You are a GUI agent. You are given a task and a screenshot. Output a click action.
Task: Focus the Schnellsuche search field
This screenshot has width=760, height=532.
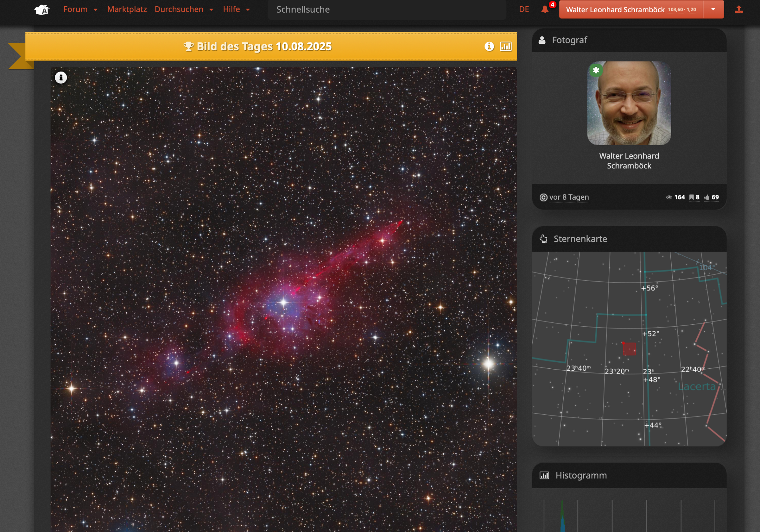(x=386, y=9)
